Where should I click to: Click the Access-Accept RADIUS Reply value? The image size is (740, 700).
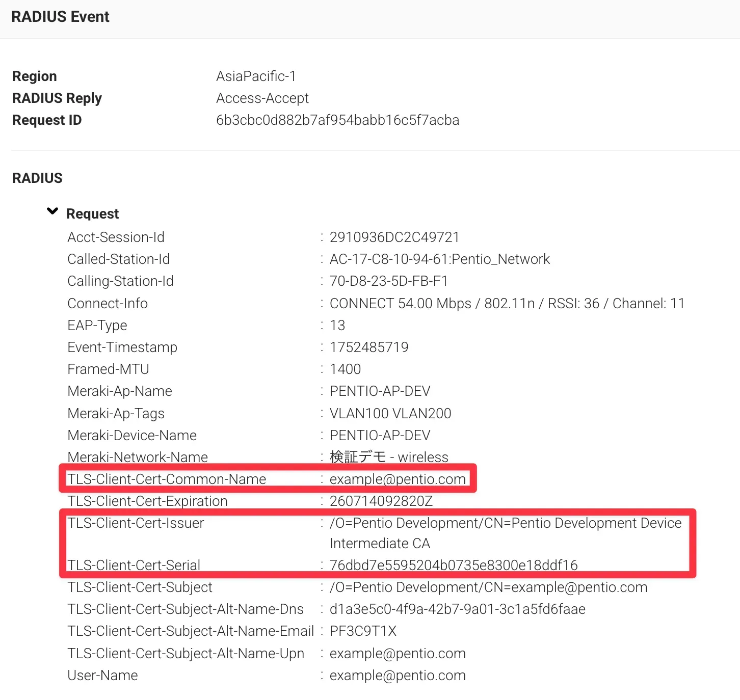click(x=262, y=98)
